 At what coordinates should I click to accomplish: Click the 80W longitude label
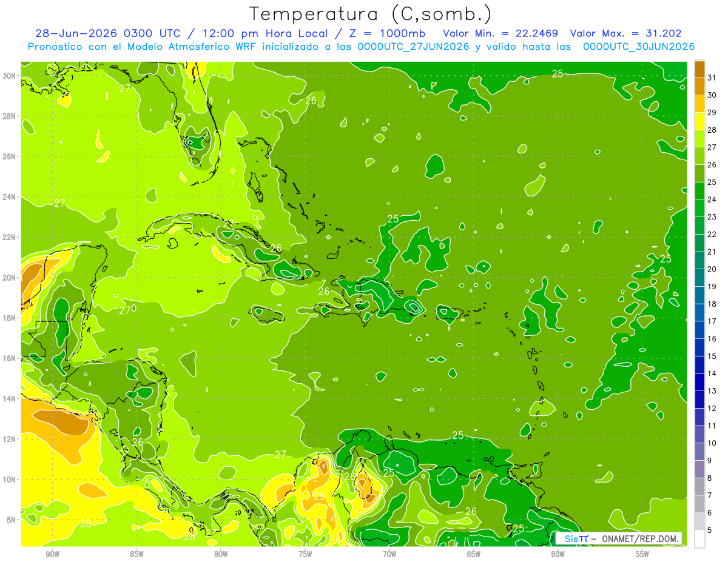tap(221, 554)
